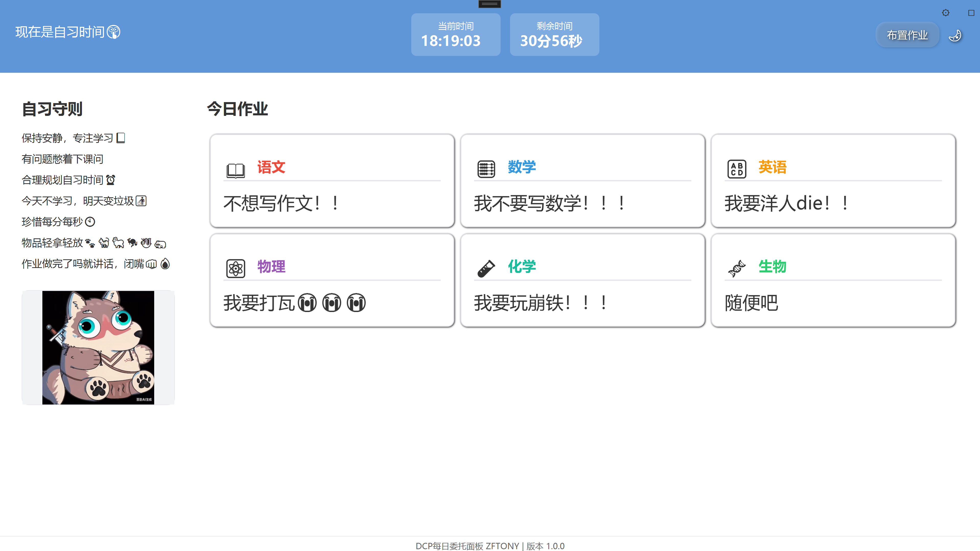The height and width of the screenshot is (551, 980).
Task: Click the ABCD icon beside 英语
Action: coord(736,169)
